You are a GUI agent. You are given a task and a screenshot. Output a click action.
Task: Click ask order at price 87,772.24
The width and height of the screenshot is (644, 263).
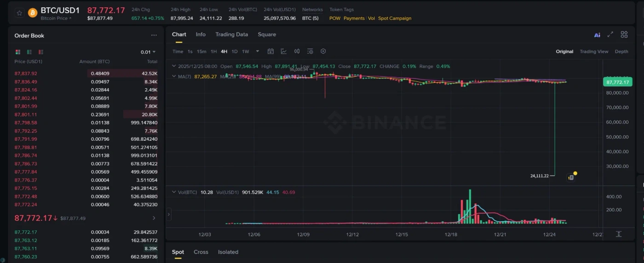86,205
